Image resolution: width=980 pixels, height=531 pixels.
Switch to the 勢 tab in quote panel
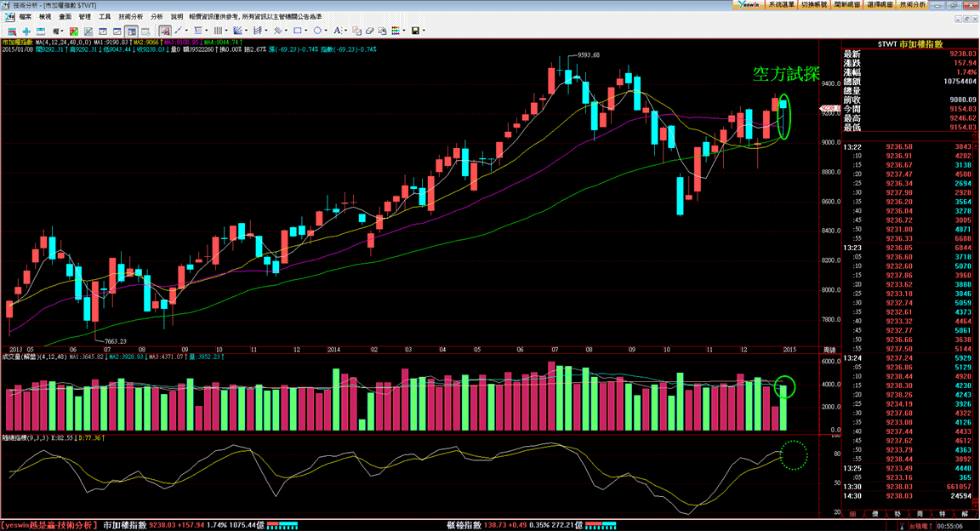click(x=897, y=513)
